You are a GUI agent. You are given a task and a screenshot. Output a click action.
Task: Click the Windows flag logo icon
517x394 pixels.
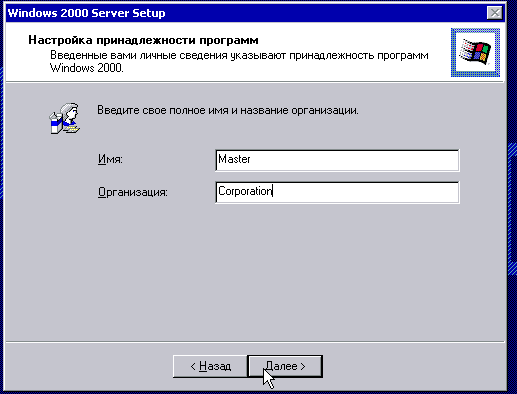(x=475, y=52)
